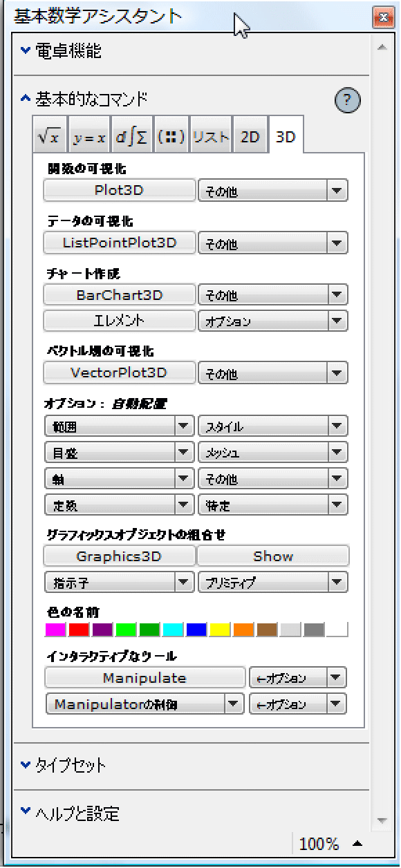
Task: Select the matrix tab icon
Action: pos(171,137)
